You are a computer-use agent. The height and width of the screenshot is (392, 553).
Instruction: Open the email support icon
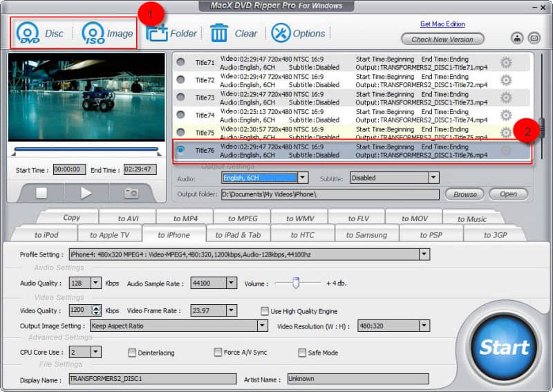point(534,38)
